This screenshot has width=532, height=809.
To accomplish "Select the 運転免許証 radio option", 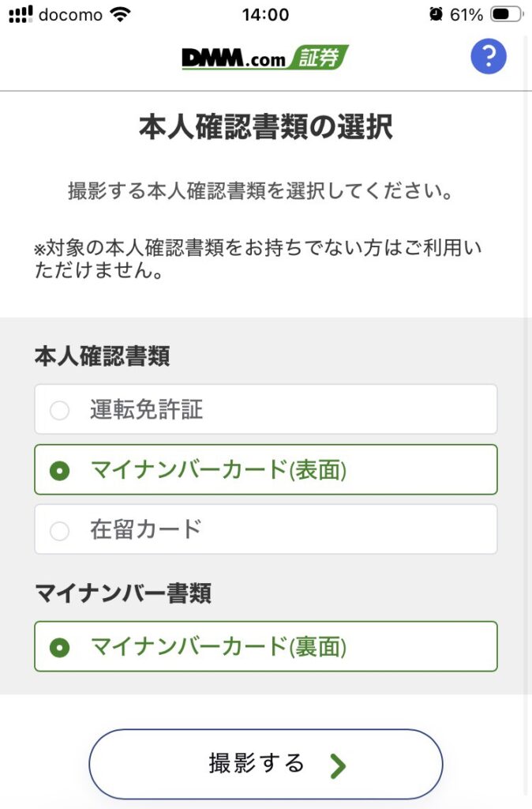I will [59, 410].
